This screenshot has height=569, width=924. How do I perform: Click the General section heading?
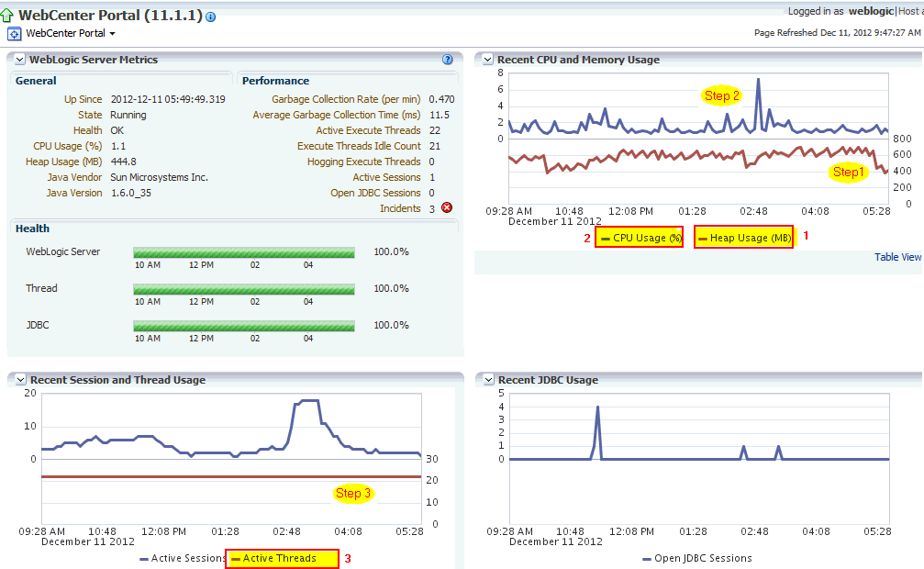click(x=36, y=81)
